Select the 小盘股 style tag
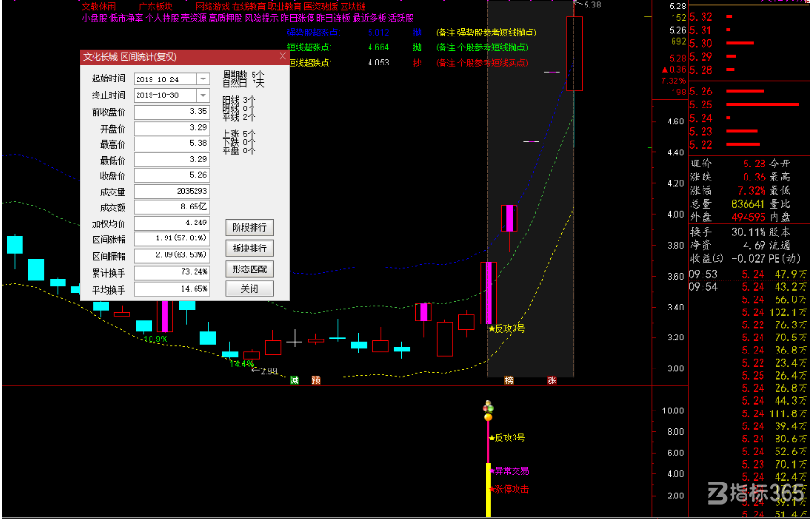The width and height of the screenshot is (812, 519). [94, 18]
